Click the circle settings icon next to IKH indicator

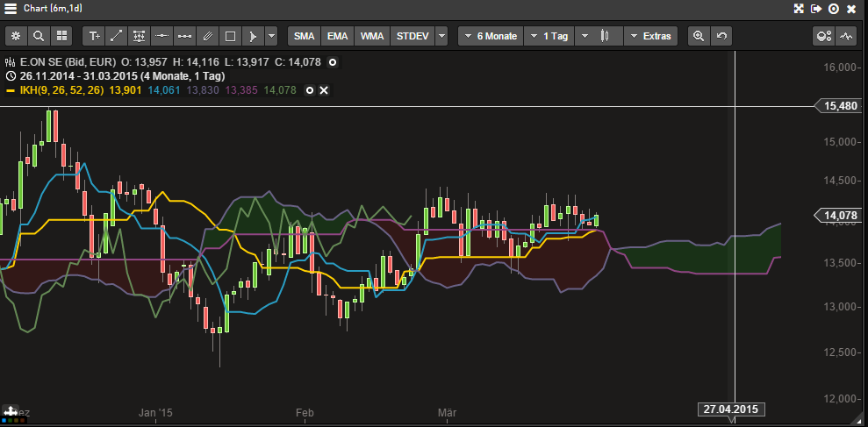click(310, 90)
